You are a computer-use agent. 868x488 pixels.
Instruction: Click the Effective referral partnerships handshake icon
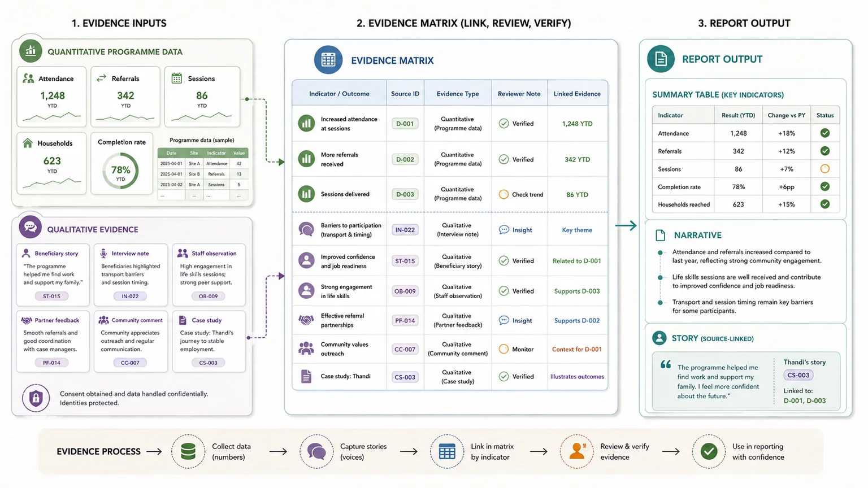(306, 320)
